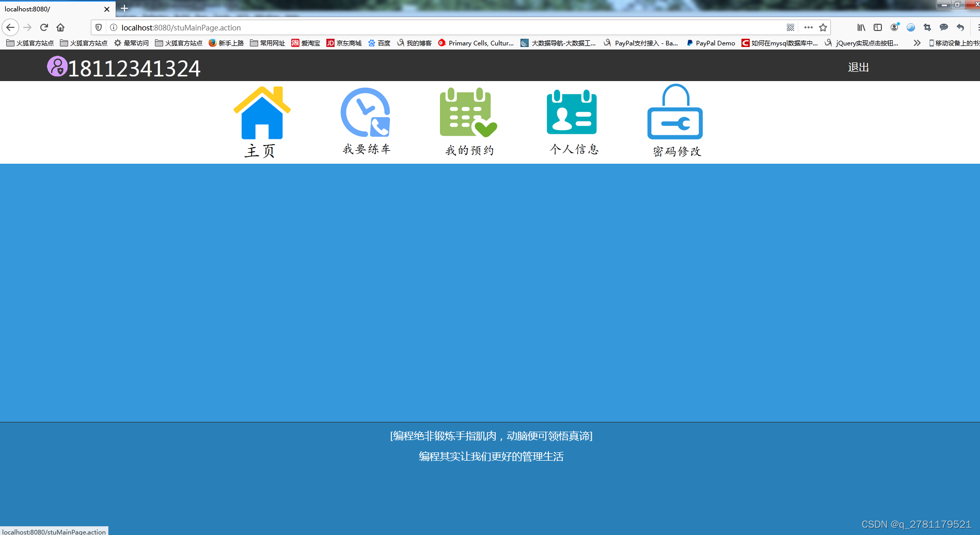The image size is (980, 535).
Task: Click the site information icon
Action: click(114, 27)
